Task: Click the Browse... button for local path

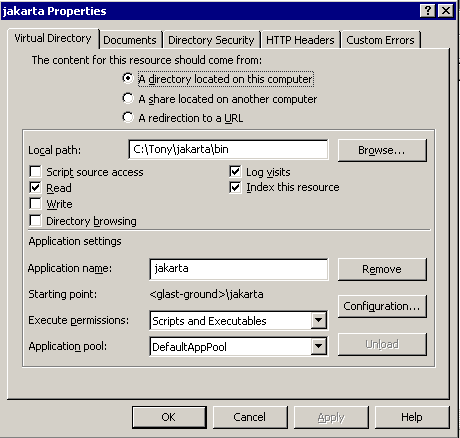Action: point(382,150)
